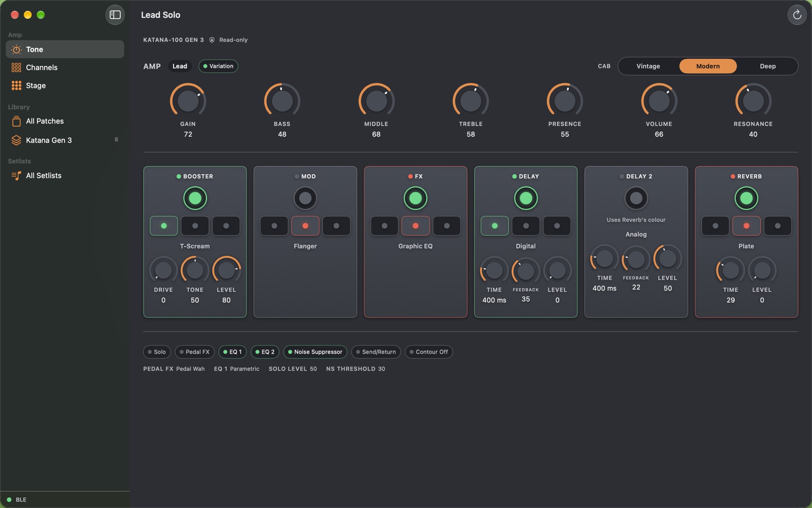This screenshot has height=508, width=812.
Task: Click the BLE connection status dot
Action: (9, 500)
